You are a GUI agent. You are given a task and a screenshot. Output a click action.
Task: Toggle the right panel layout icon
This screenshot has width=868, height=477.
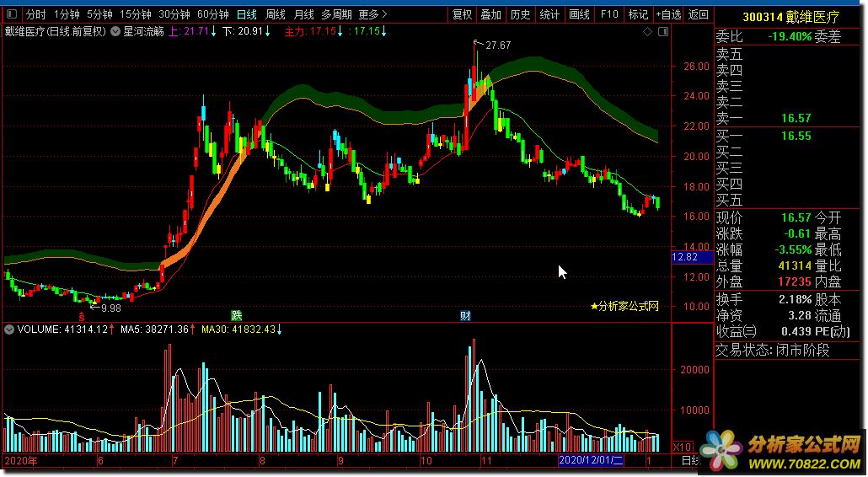pyautogui.click(x=662, y=32)
